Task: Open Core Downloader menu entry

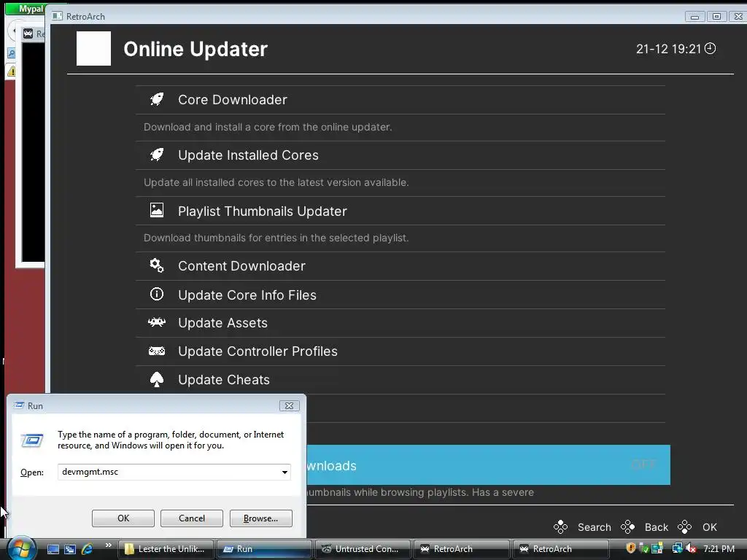Action: [x=400, y=99]
